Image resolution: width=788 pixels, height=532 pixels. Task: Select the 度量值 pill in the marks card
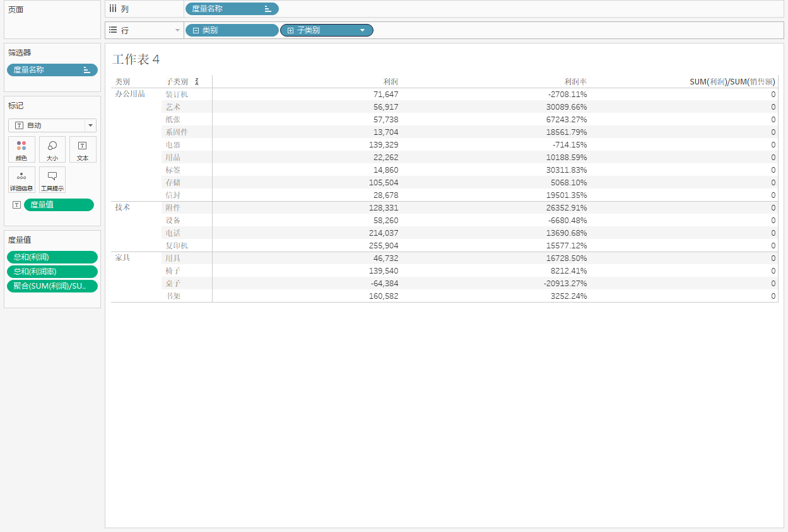tap(59, 205)
